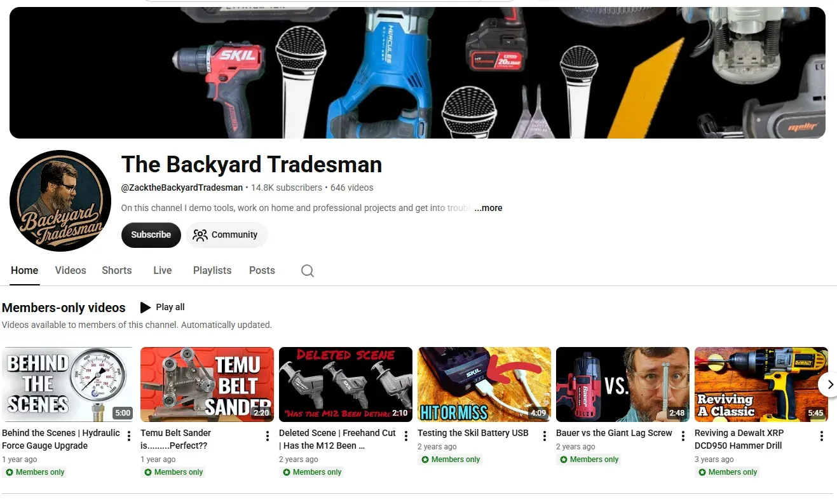Image resolution: width=837 pixels, height=504 pixels.
Task: Click Members only badge under Bauer vs Lag Screw
Action: [x=589, y=460]
